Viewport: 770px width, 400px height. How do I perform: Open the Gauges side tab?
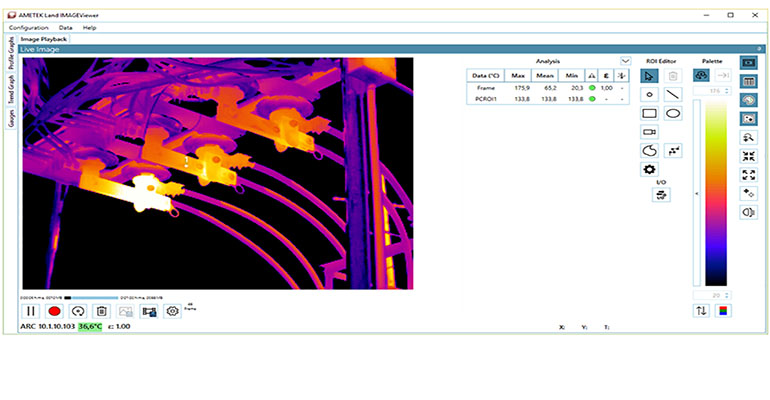11,118
